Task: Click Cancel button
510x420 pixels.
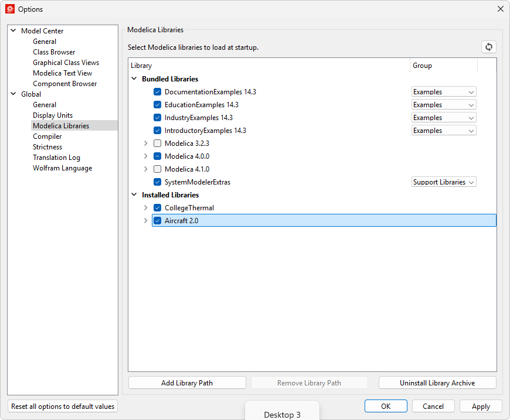Action: click(x=433, y=407)
